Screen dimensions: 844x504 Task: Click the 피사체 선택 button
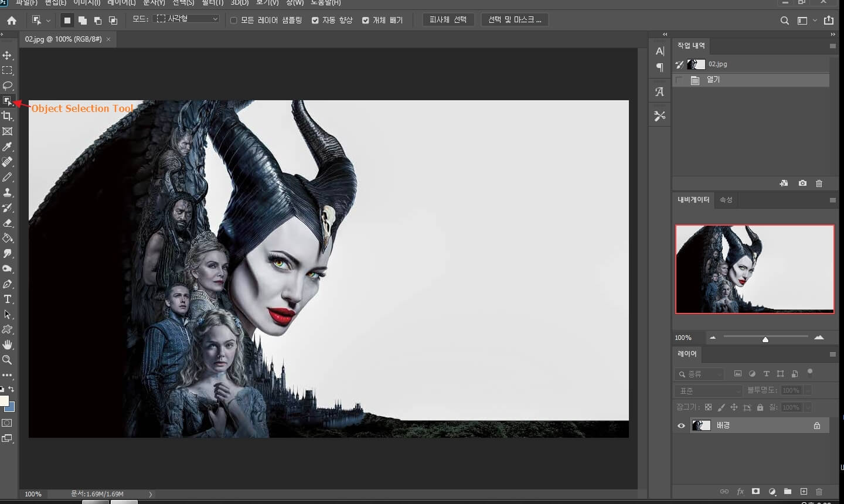(448, 20)
